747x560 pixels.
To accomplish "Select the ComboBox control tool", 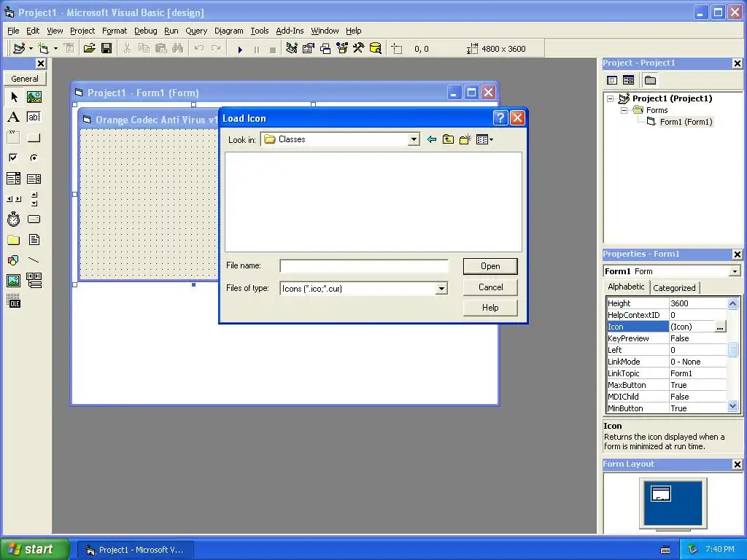I will (14, 179).
